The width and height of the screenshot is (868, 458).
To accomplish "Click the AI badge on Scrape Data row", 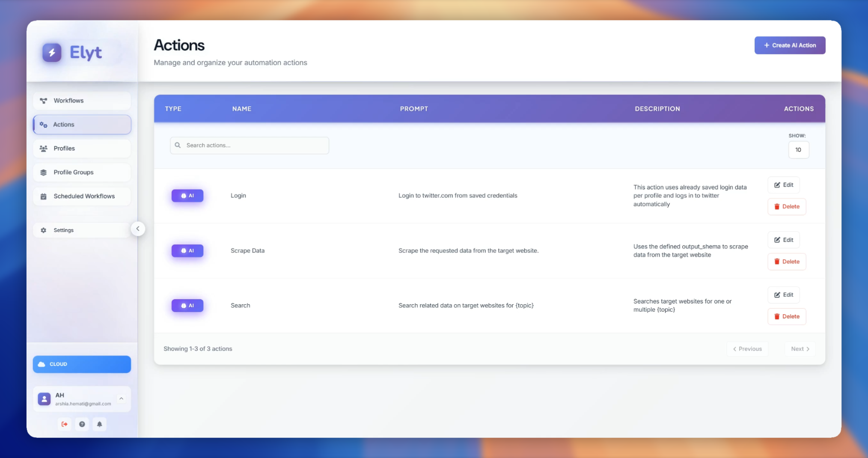I will pyautogui.click(x=187, y=251).
